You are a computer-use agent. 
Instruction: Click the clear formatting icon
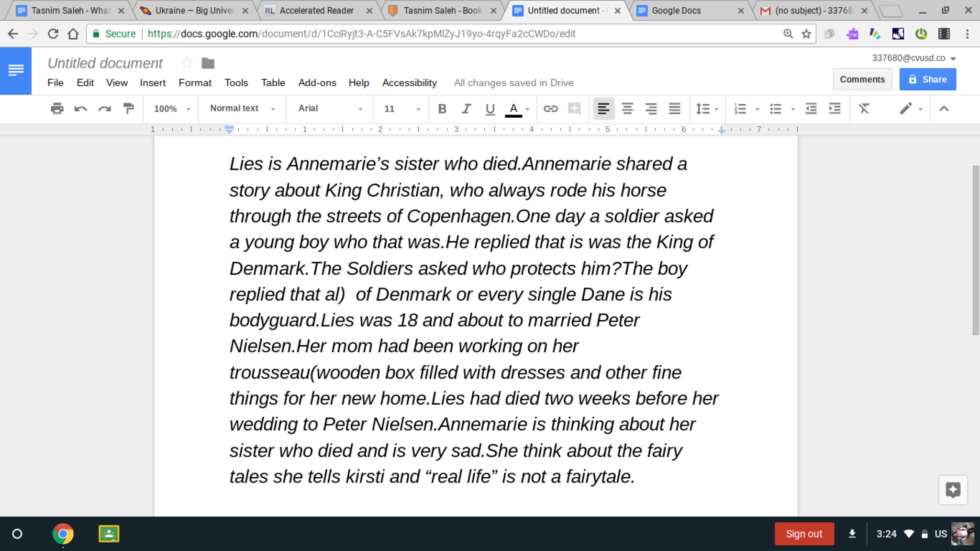coord(864,109)
